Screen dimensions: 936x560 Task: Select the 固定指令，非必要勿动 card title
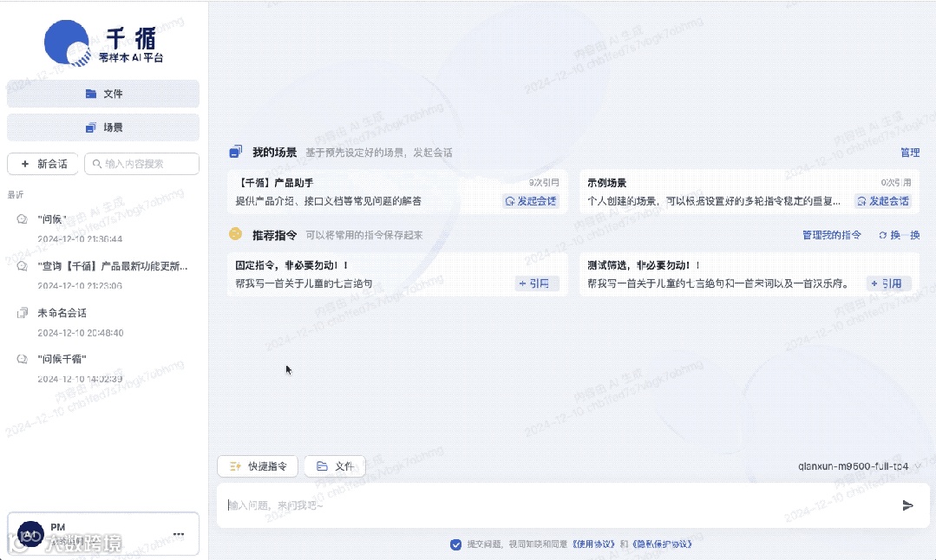(x=291, y=265)
